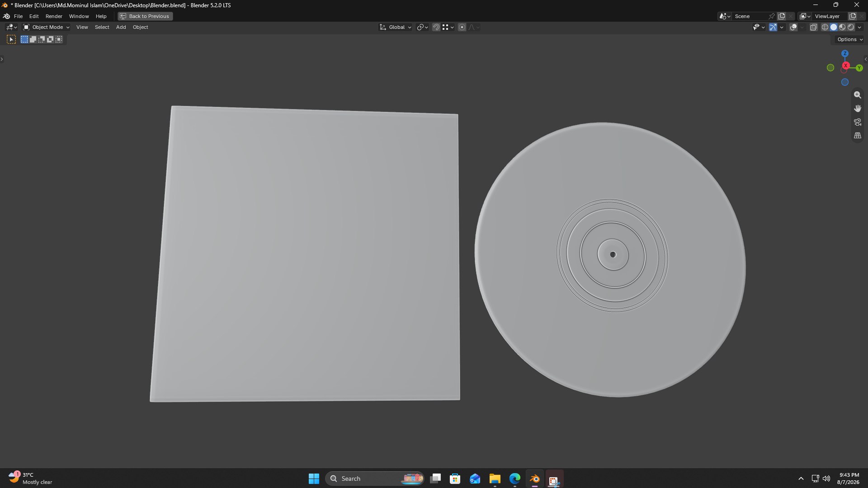Viewport: 868px width, 488px height.
Task: Switch to rendered viewport shading
Action: click(x=851, y=28)
